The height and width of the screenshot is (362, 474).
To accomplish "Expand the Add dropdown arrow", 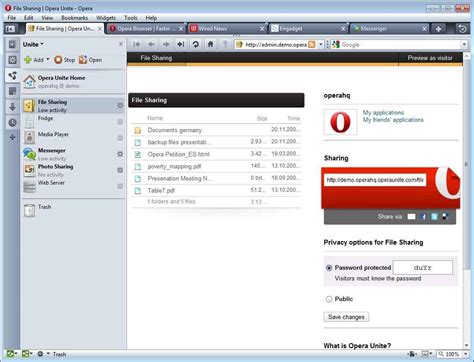I will pyautogui.click(x=48, y=60).
